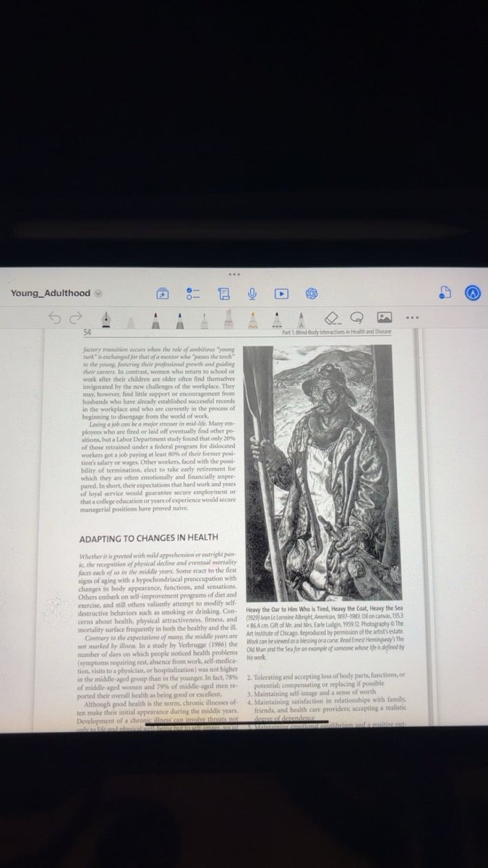Start audio recording with the microphone icon

[x=252, y=293]
